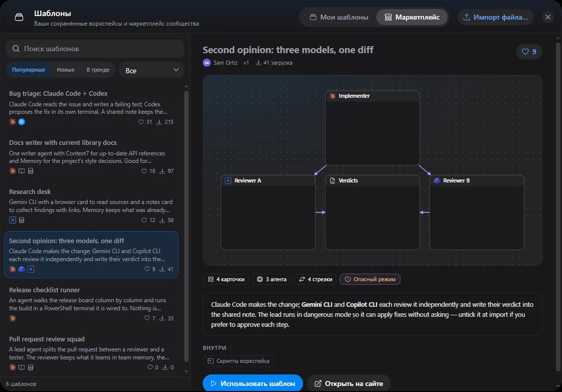Switch sorting to Новые

pyautogui.click(x=66, y=70)
